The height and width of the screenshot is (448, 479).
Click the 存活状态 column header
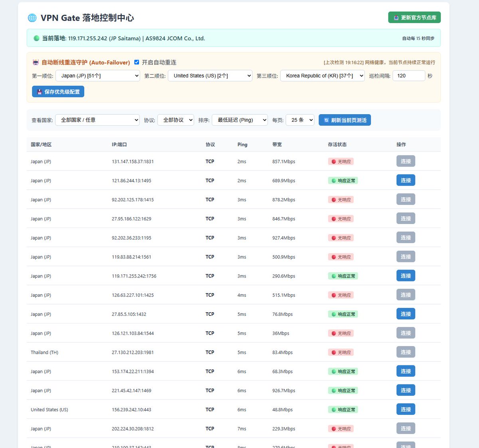click(x=337, y=145)
